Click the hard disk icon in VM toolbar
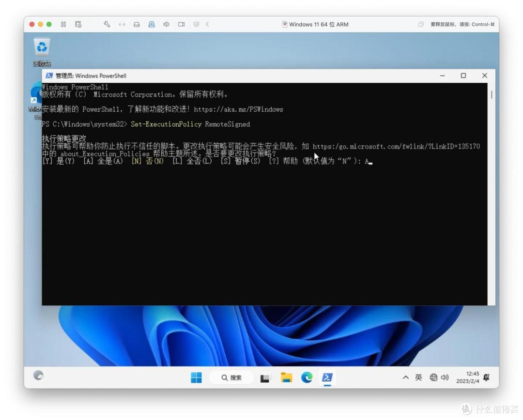The image size is (523, 420). tap(137, 24)
